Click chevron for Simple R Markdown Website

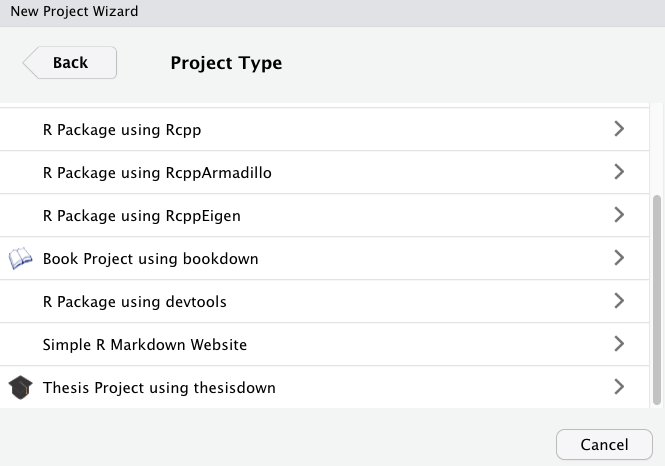click(619, 344)
